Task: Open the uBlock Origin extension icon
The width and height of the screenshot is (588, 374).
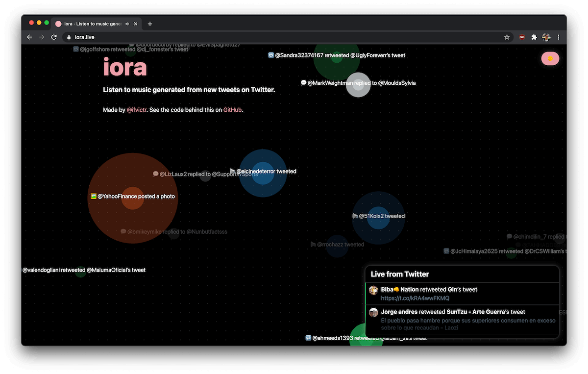Action: click(x=522, y=37)
